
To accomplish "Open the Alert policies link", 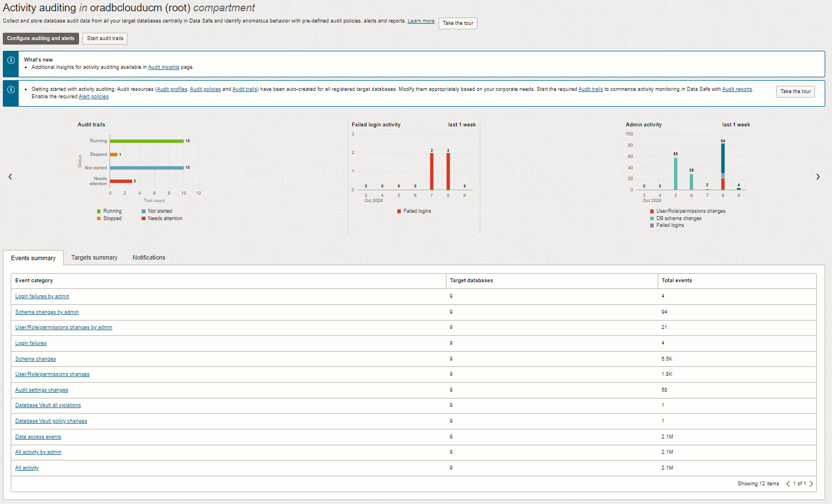I will click(94, 97).
